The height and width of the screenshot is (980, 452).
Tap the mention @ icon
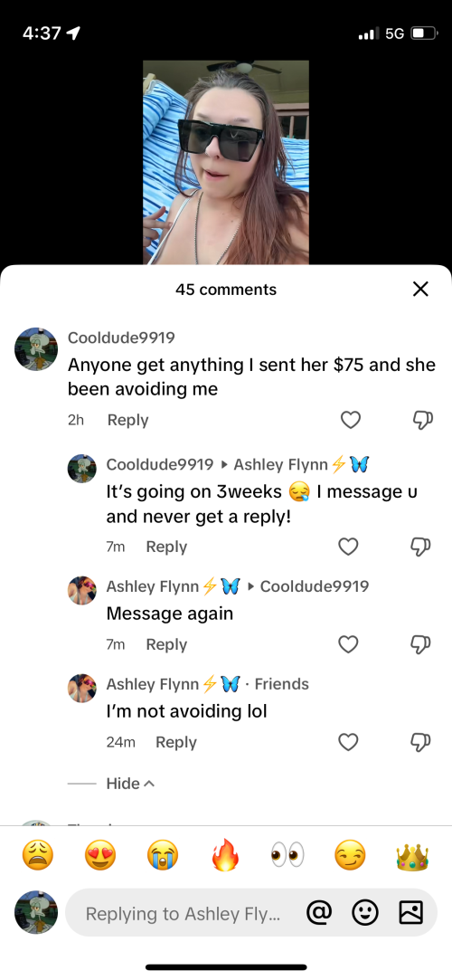(318, 913)
